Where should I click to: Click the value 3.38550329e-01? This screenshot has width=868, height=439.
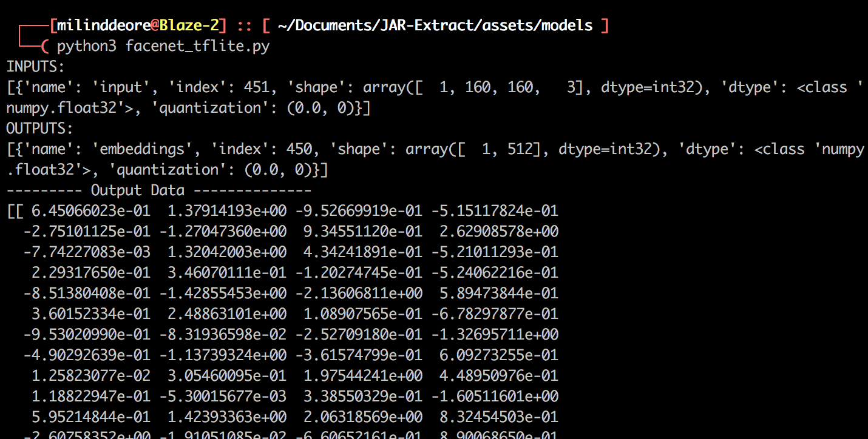click(x=363, y=397)
